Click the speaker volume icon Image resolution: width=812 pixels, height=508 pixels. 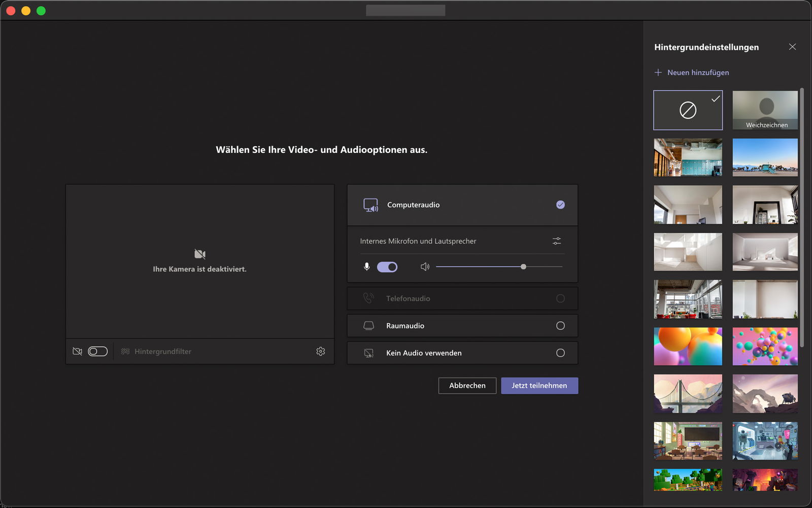425,266
